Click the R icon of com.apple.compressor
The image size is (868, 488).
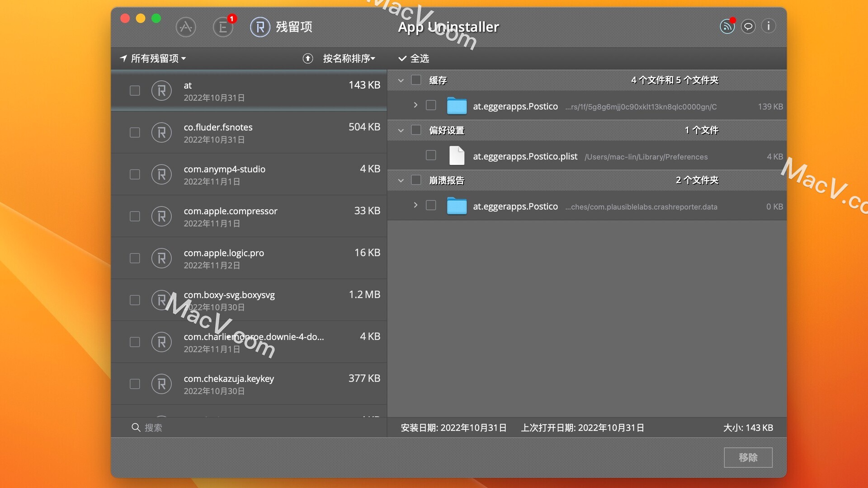click(161, 216)
